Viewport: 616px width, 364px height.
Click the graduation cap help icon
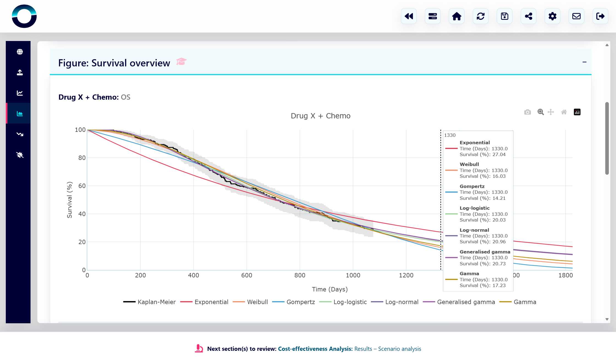pyautogui.click(x=181, y=62)
